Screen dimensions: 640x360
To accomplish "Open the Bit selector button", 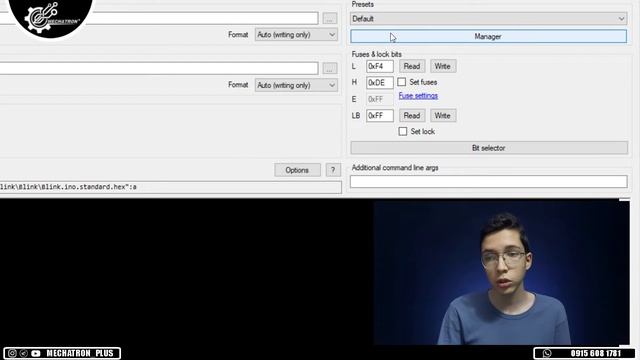I will [489, 148].
